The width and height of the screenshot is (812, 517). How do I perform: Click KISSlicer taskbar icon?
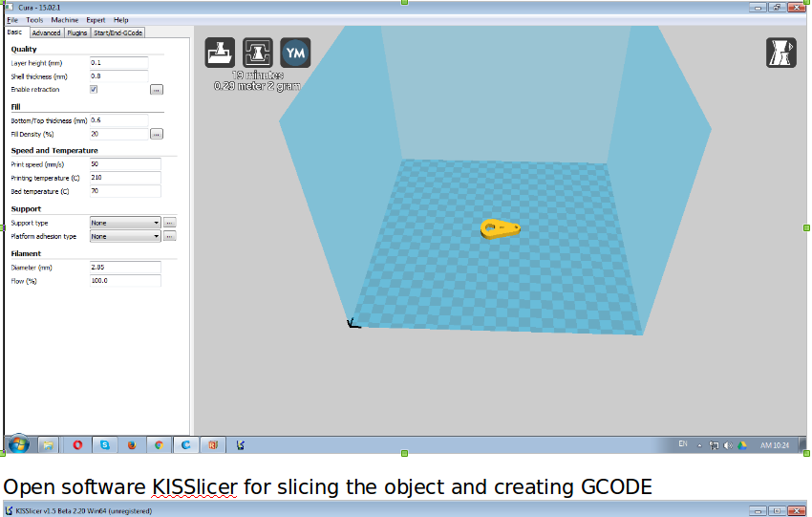point(241,445)
